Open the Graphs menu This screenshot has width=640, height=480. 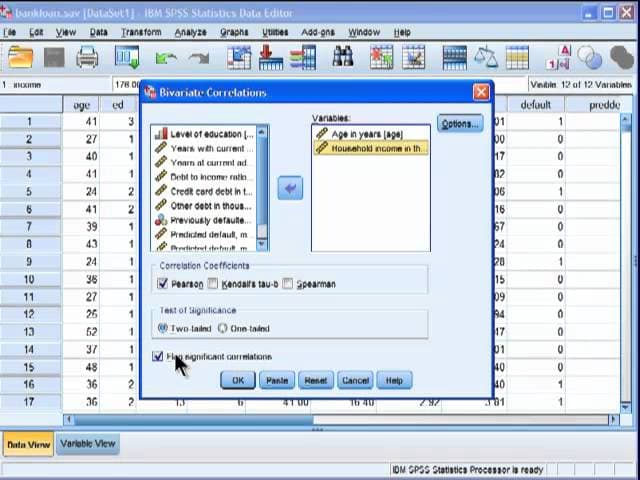click(234, 32)
